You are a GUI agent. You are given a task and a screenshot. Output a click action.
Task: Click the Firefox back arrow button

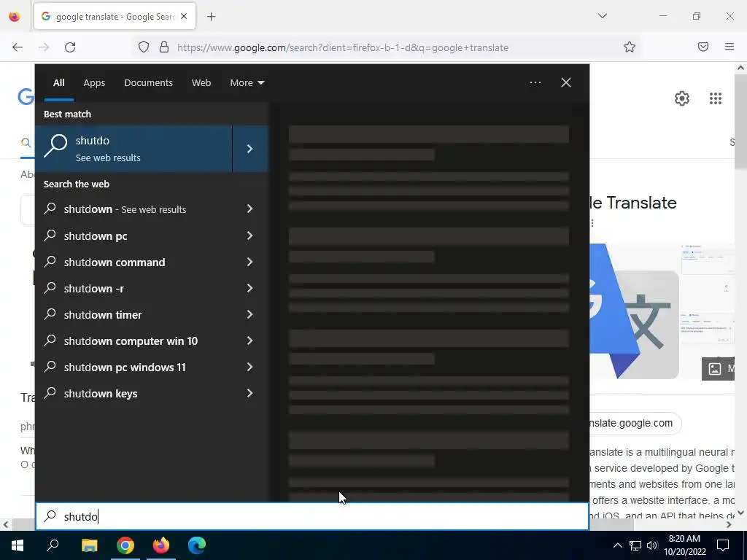[x=18, y=47]
